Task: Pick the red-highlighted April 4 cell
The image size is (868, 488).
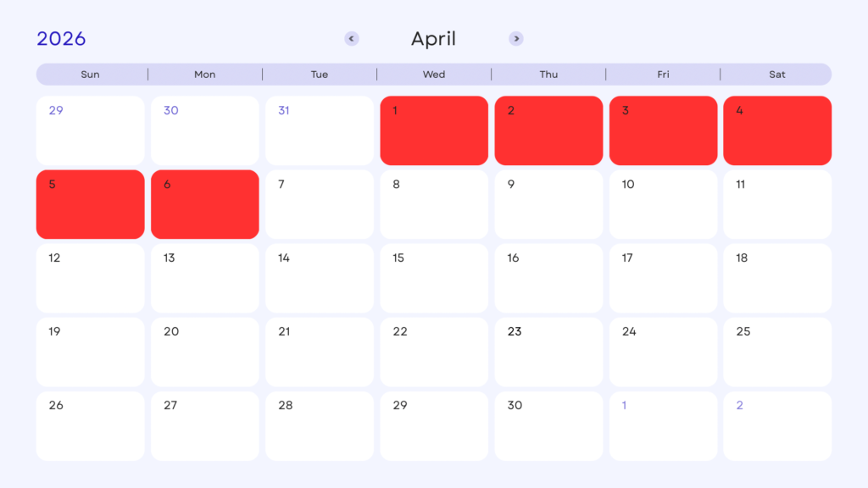Action: pos(777,130)
